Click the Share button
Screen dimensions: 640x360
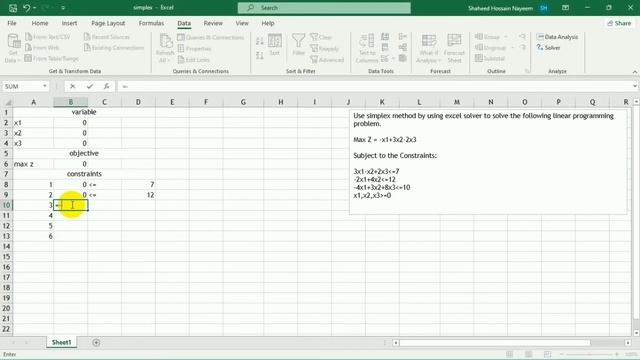coord(619,23)
